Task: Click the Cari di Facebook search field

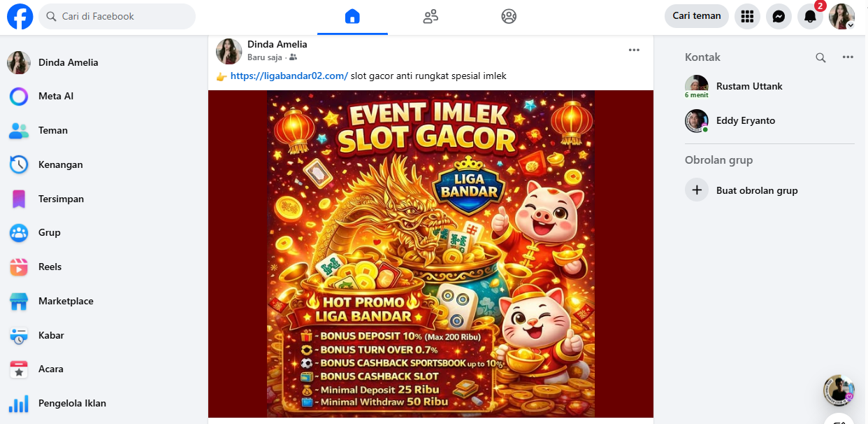Action: point(117,16)
